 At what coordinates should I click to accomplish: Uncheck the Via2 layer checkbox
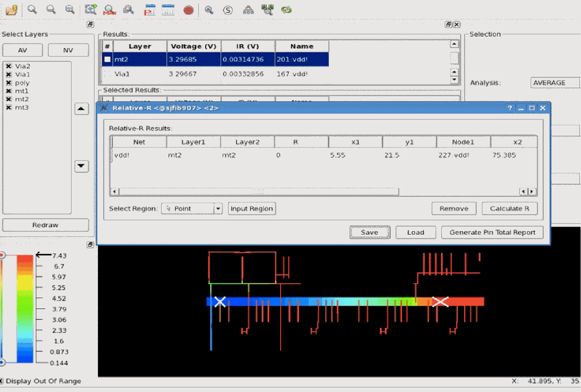coord(9,66)
